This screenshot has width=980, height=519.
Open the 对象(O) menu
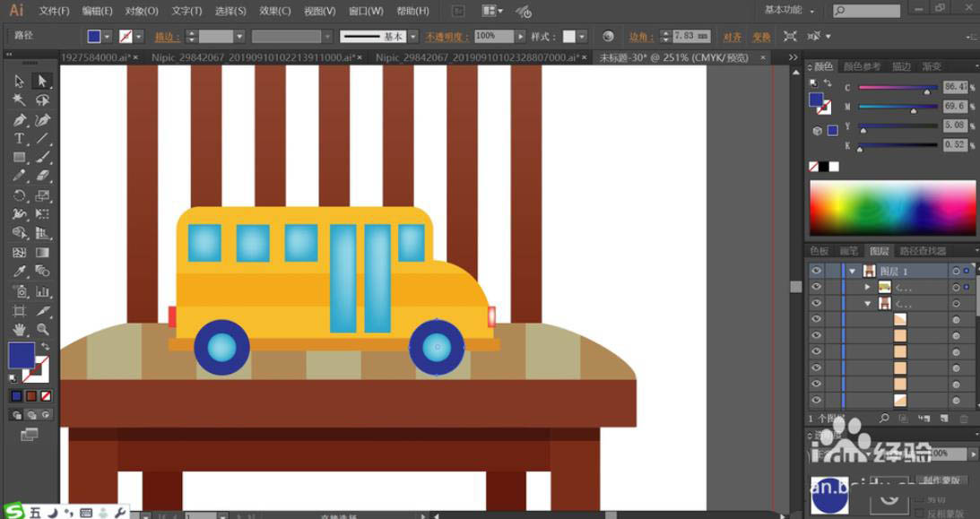142,12
